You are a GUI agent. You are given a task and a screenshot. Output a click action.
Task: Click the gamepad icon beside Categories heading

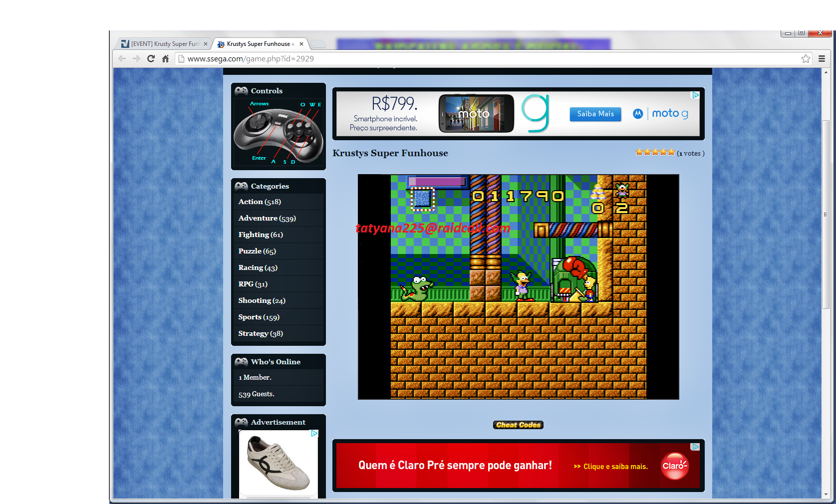click(241, 186)
